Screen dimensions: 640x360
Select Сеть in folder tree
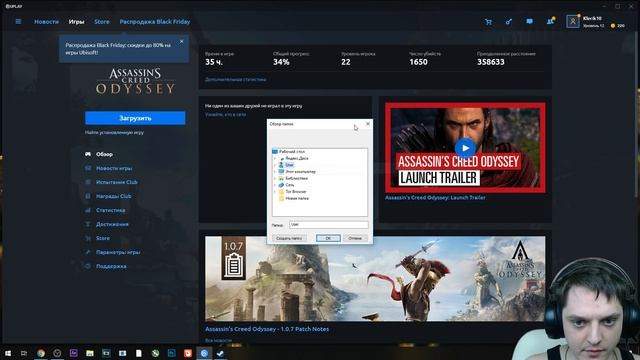coord(290,185)
